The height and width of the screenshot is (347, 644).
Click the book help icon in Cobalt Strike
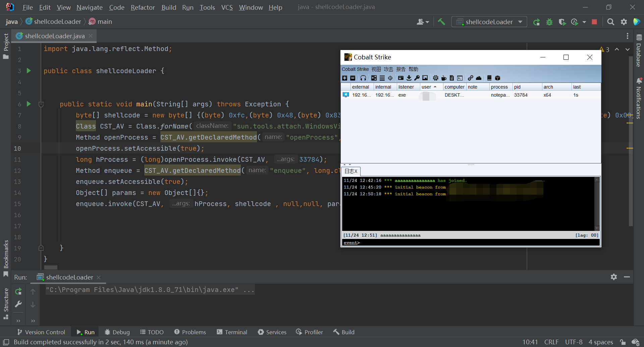pyautogui.click(x=489, y=78)
